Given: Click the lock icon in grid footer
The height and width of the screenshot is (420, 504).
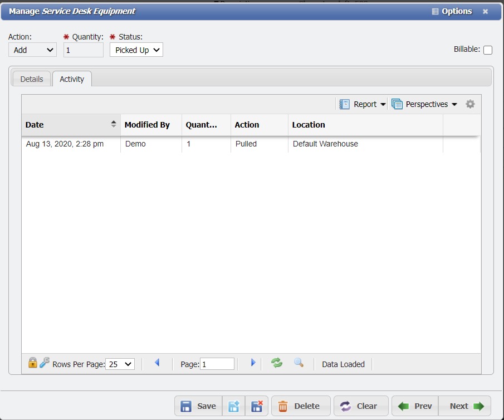Looking at the screenshot, I should [33, 363].
